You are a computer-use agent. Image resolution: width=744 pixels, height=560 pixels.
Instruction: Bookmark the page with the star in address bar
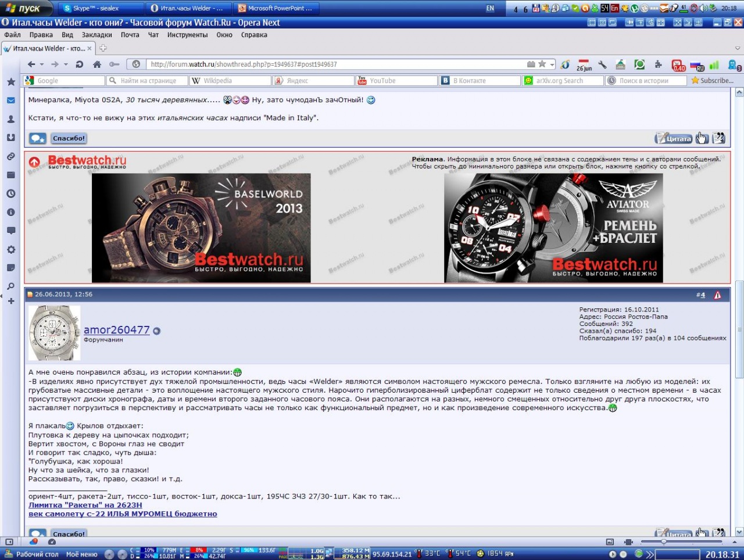[x=542, y=64]
